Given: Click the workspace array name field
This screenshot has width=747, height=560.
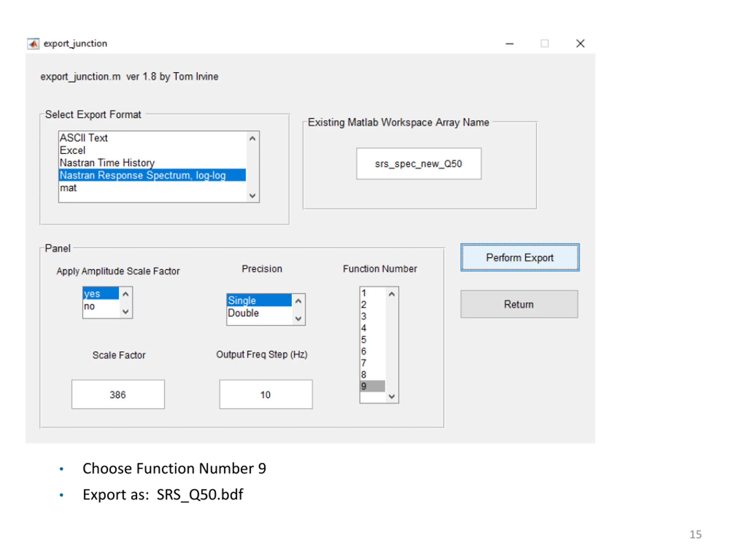Looking at the screenshot, I should click(x=419, y=164).
